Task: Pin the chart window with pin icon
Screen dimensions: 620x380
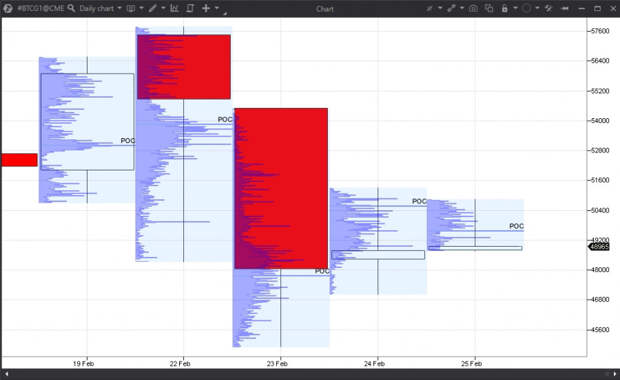Action: [x=565, y=8]
